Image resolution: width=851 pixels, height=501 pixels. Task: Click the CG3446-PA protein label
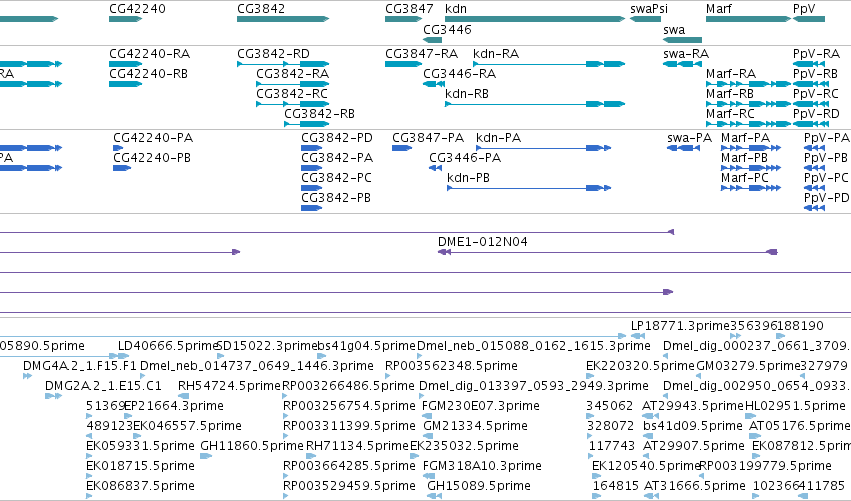click(x=465, y=157)
